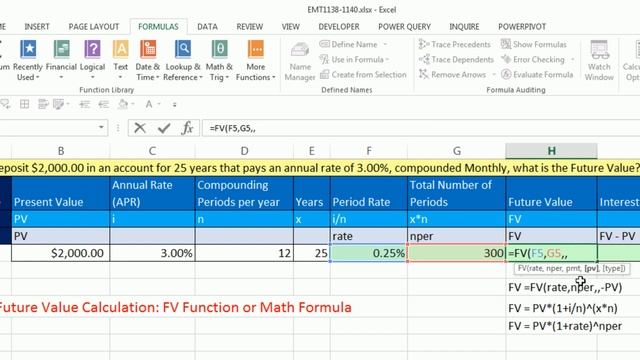Switch to the VIEW tab
Viewport: 640px width, 360px height.
(x=291, y=27)
